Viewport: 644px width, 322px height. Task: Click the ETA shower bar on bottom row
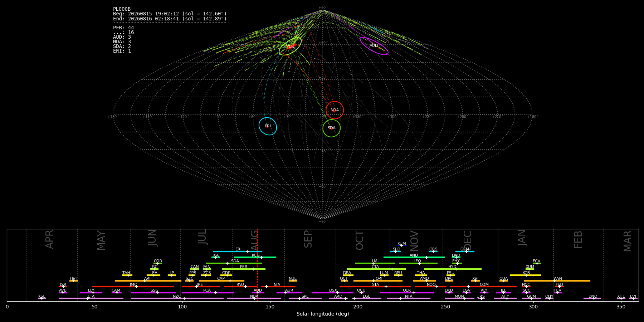[x=91, y=298]
